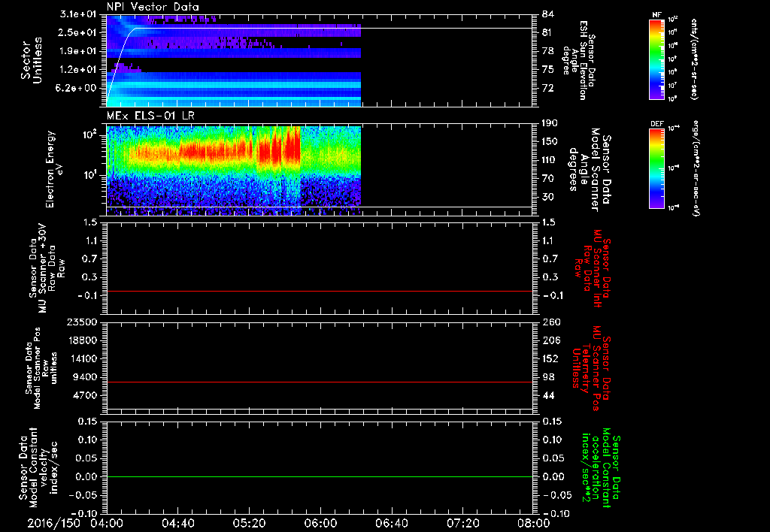This screenshot has width=770, height=532.
Task: Click the DEF rainbow color bar
Action: (x=656, y=168)
